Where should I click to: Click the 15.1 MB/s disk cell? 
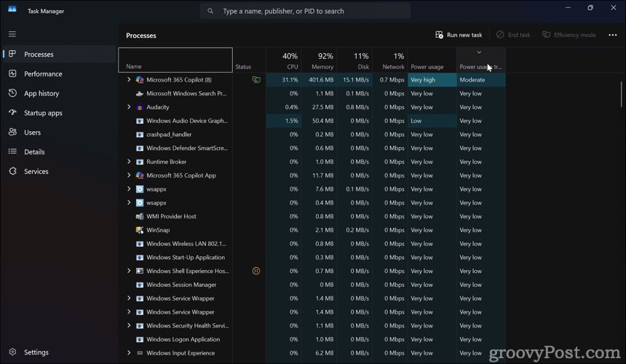(355, 80)
